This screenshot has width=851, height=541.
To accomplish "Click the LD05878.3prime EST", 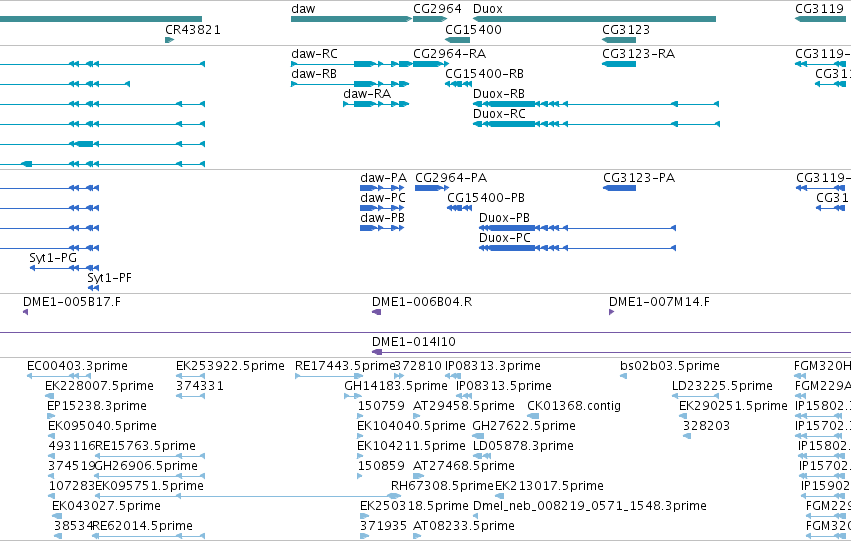I will (x=482, y=456).
